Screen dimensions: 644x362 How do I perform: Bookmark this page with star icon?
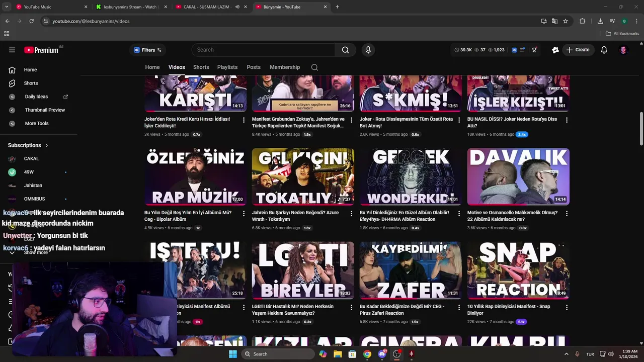(566, 21)
